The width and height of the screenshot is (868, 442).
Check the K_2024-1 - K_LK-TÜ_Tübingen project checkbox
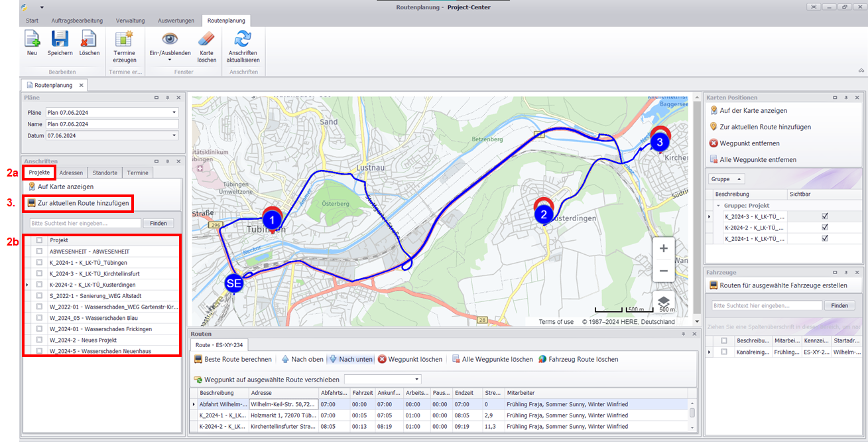pyautogui.click(x=40, y=263)
